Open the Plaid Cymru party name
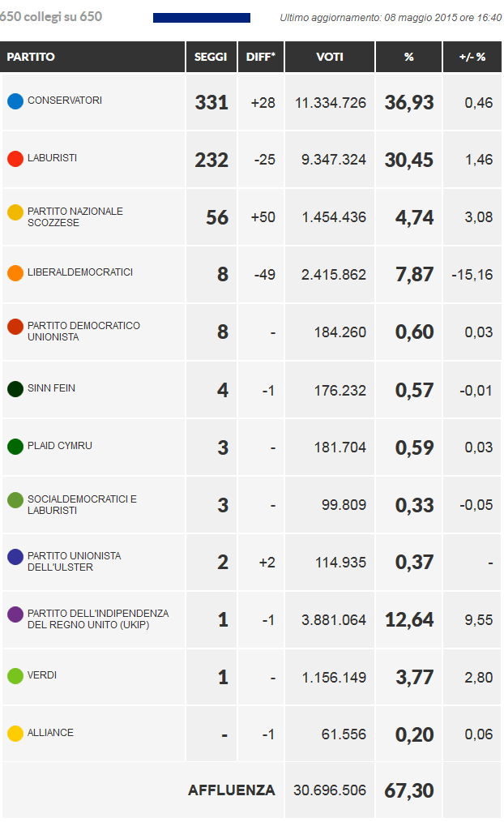Viewport: 504px width, 822px height. click(x=60, y=446)
